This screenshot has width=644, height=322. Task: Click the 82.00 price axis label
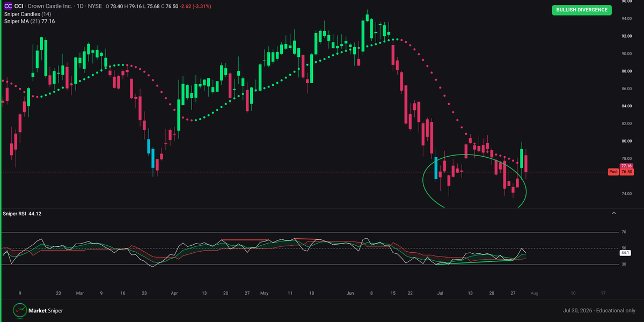[x=627, y=123]
